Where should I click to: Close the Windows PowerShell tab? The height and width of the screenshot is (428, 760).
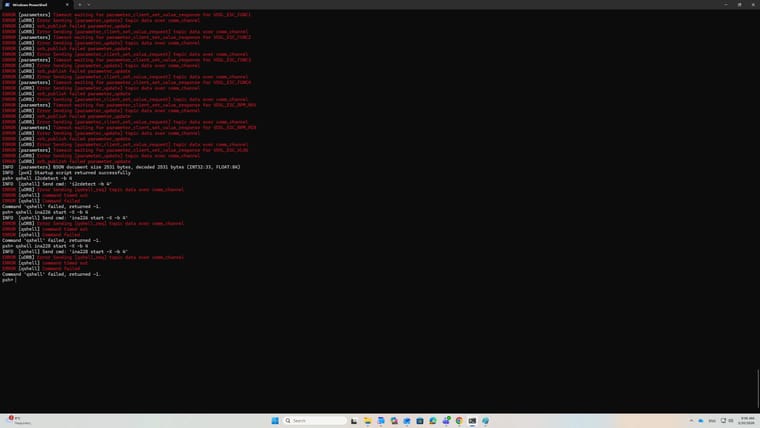tap(68, 4)
